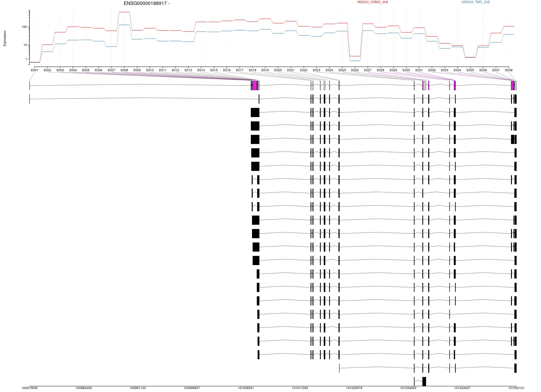
Task: Click exon label E019
Action: point(265,70)
